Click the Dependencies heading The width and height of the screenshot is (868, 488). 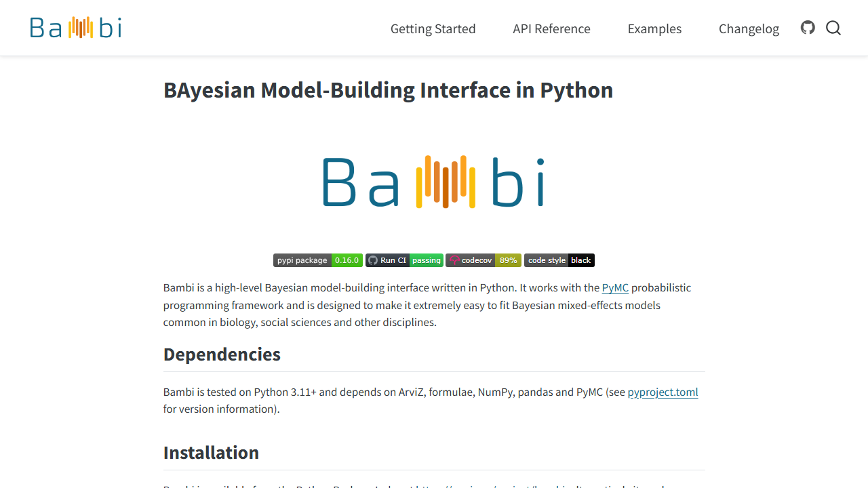point(222,354)
